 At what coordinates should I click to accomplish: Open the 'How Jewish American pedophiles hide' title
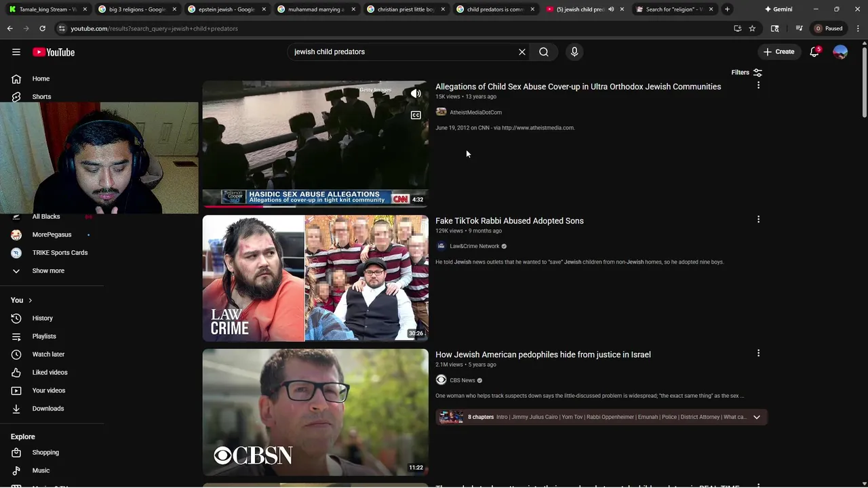[x=542, y=354]
